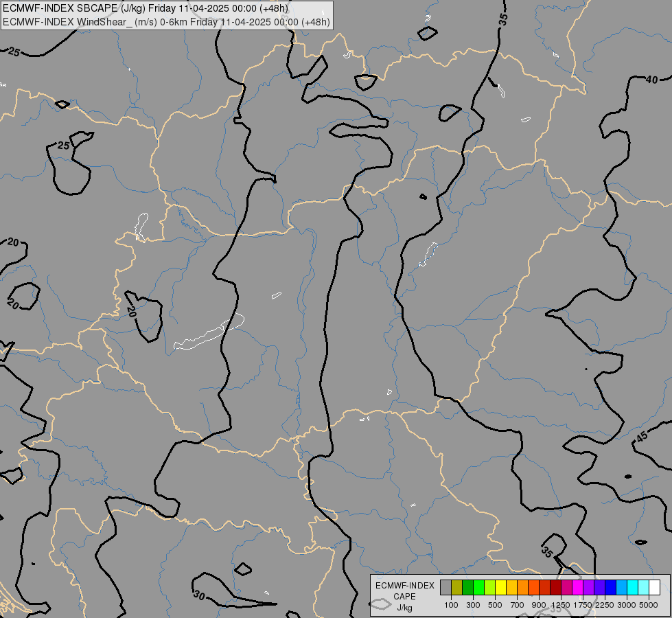The image size is (672, 618).
Task: Click the 1250 legend tick label
Action: 561,605
